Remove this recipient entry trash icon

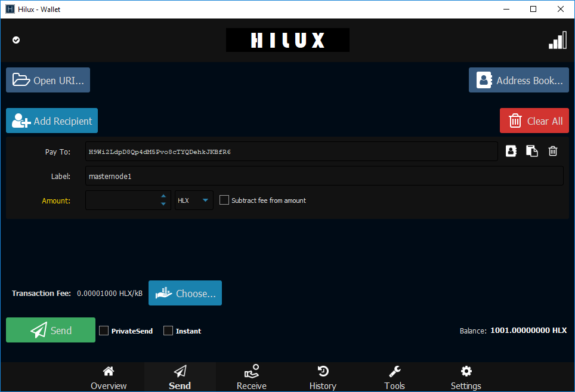(552, 151)
